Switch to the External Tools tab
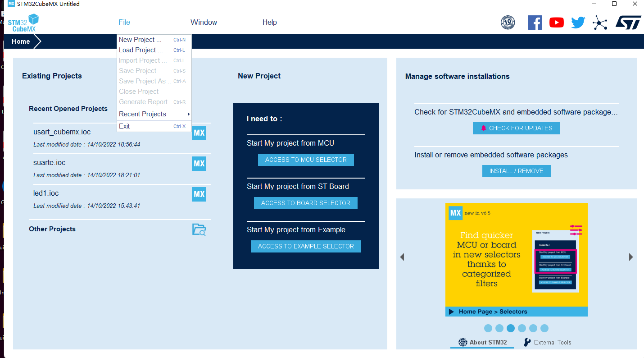The width and height of the screenshot is (644, 358). point(547,342)
